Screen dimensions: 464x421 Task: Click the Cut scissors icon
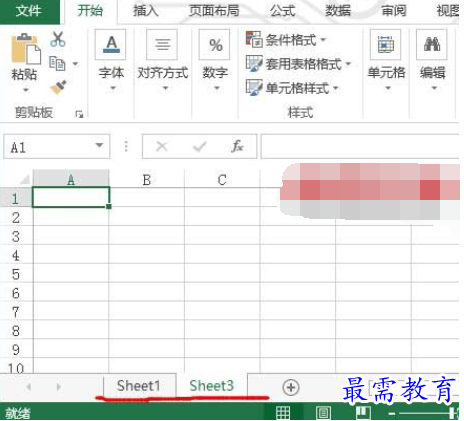point(58,39)
